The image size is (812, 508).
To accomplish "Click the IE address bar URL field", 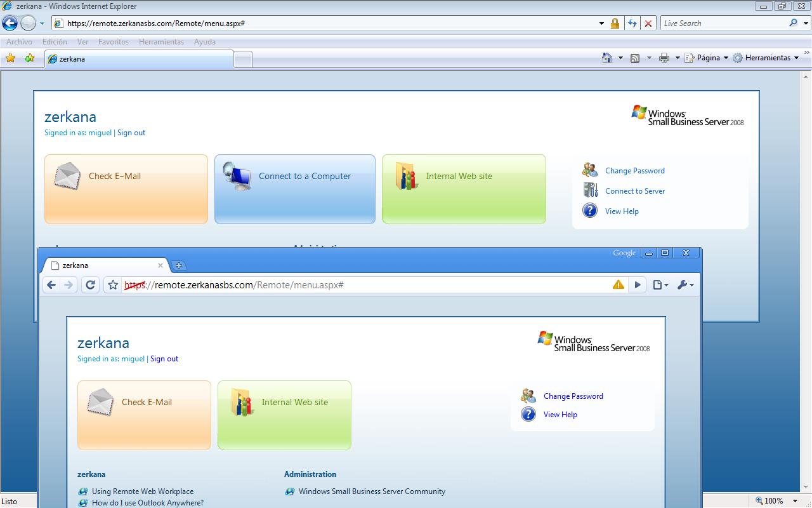I will [x=324, y=23].
